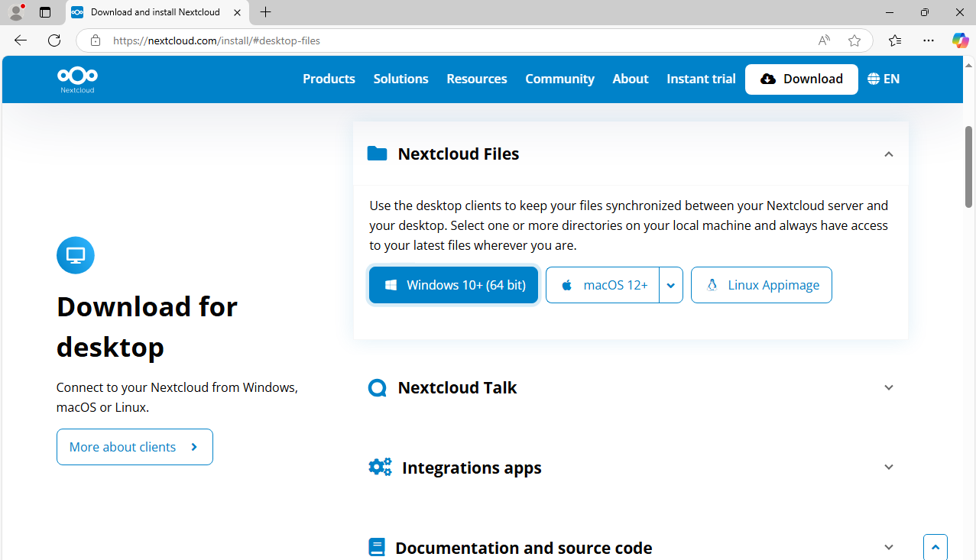
Task: Open a new browser tab
Action: tap(265, 12)
